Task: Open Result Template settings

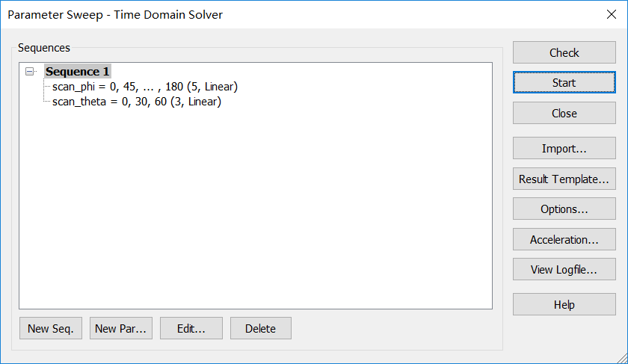Action: click(x=564, y=179)
